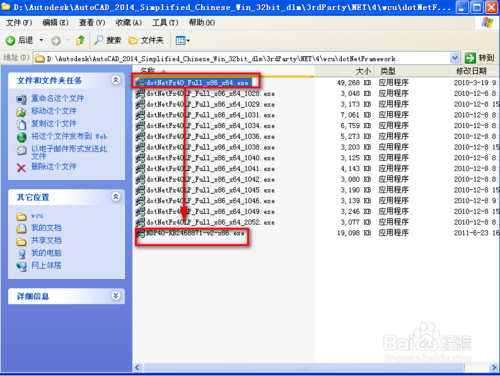Click 删除这个文件 link
The height and width of the screenshot is (376, 500).
click(x=54, y=166)
